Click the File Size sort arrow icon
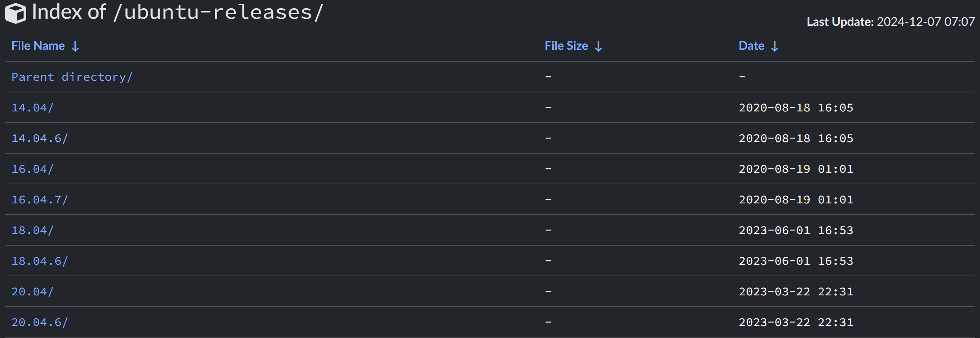This screenshot has width=980, height=338. (598, 46)
